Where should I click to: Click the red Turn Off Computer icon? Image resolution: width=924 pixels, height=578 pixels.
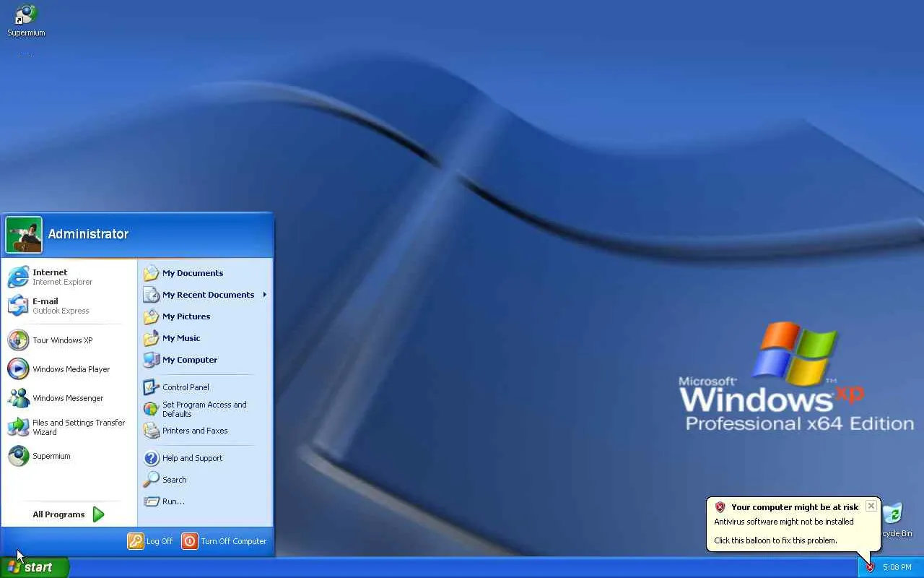click(189, 541)
